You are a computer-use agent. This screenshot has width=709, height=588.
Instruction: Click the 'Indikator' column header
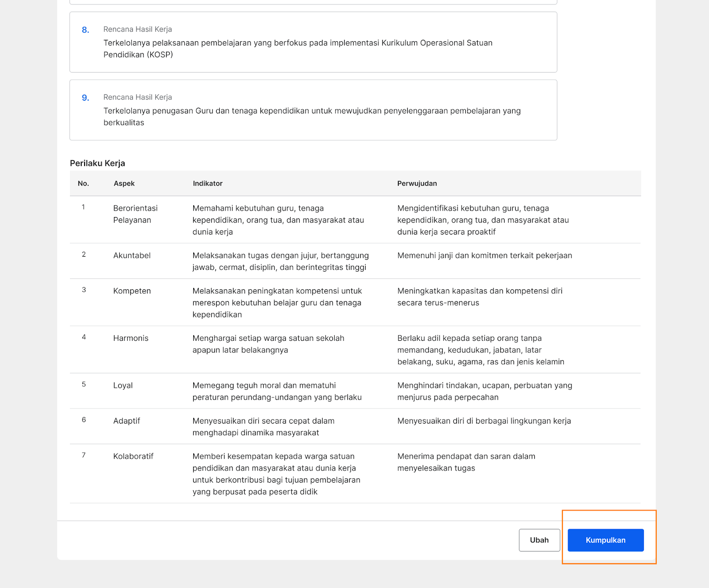[x=207, y=183]
